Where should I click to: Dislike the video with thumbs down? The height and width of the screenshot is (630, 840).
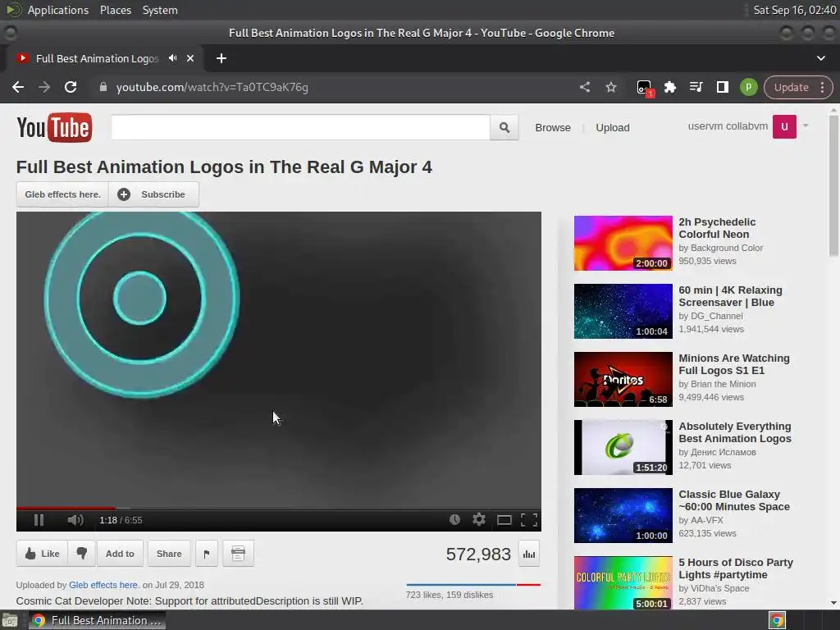[x=81, y=554]
